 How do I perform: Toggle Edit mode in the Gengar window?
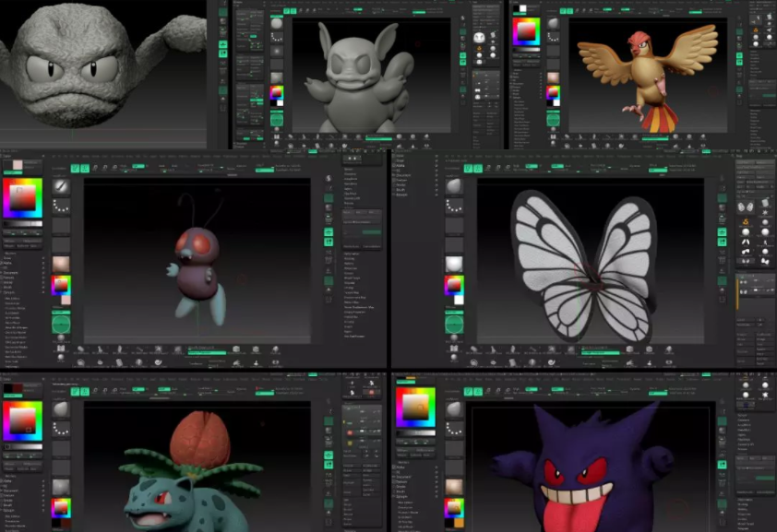(468, 392)
